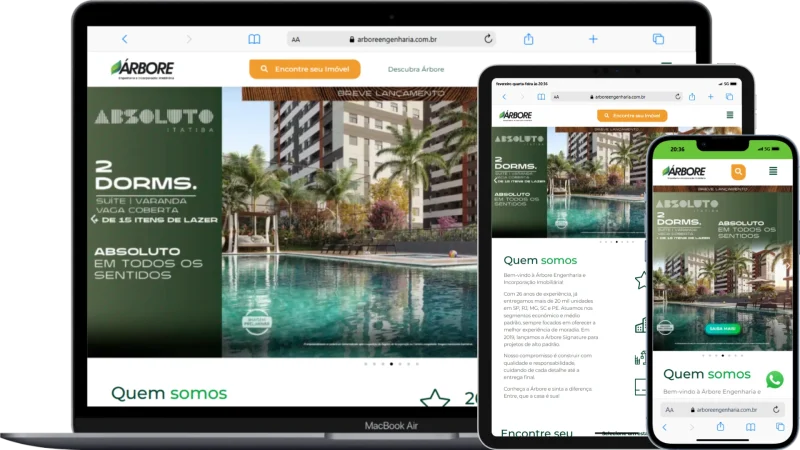
Task: Click Encontre seu Imóvel button on MacBook
Action: pos(306,69)
